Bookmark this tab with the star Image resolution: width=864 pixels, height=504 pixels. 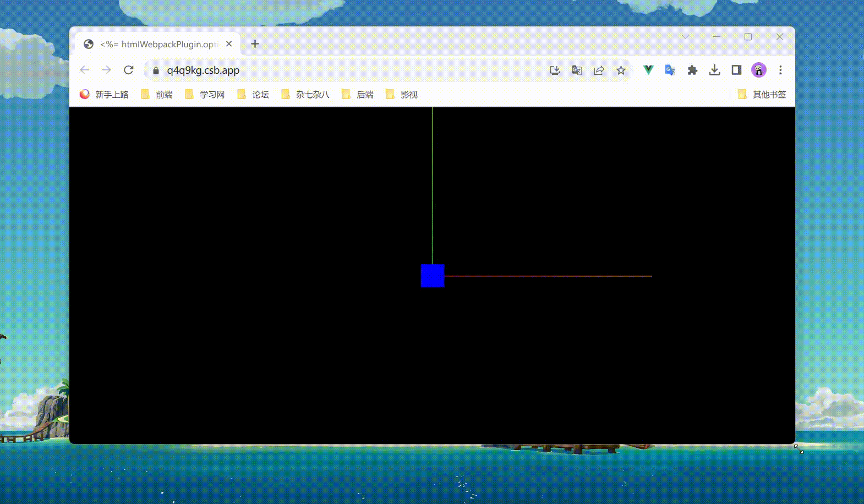(x=621, y=70)
